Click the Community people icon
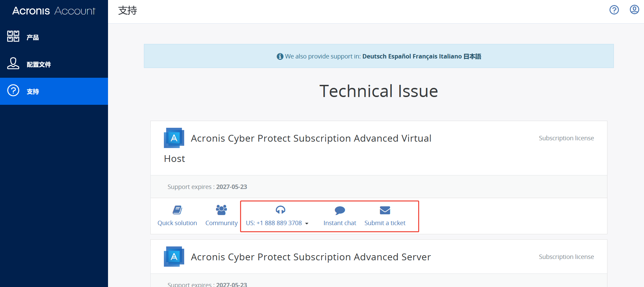Viewport: 644px width, 287px height. pyautogui.click(x=221, y=210)
